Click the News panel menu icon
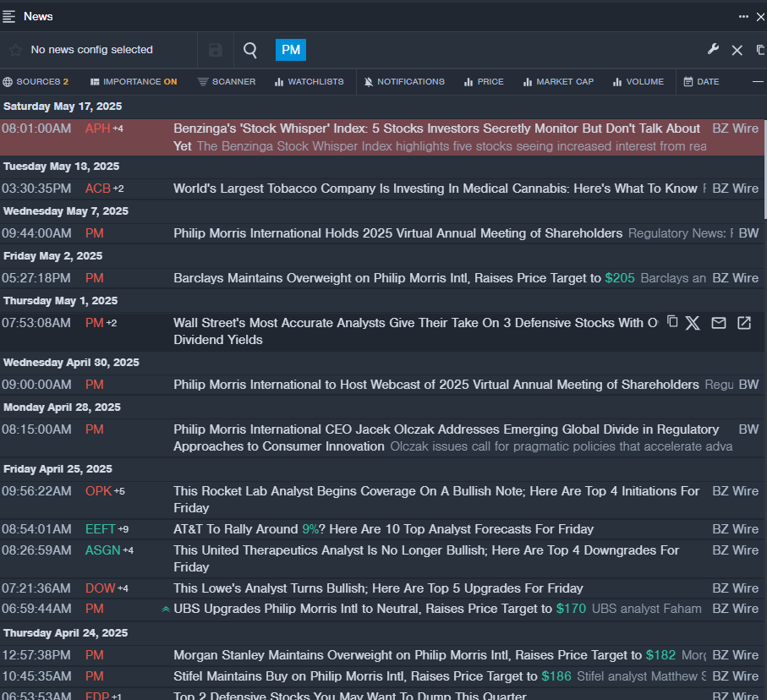This screenshot has height=700, width=767. click(x=8, y=17)
